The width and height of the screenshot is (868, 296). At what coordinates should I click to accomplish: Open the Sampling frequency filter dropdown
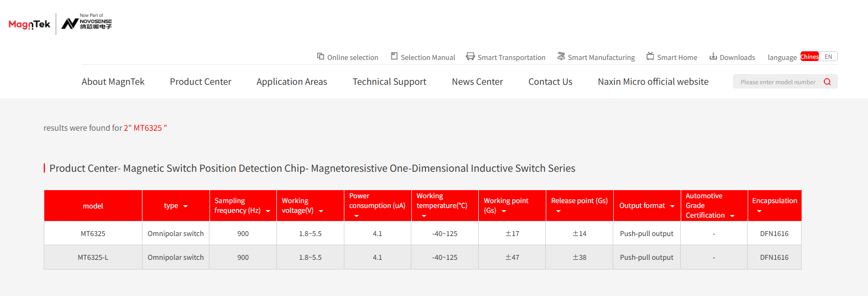[268, 211]
